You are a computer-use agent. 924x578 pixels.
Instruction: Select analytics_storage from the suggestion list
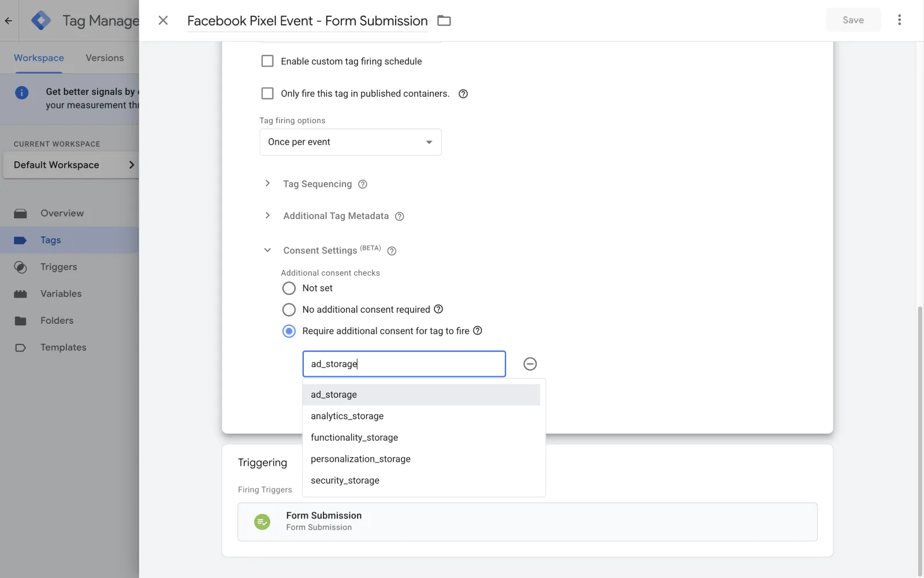pyautogui.click(x=347, y=416)
